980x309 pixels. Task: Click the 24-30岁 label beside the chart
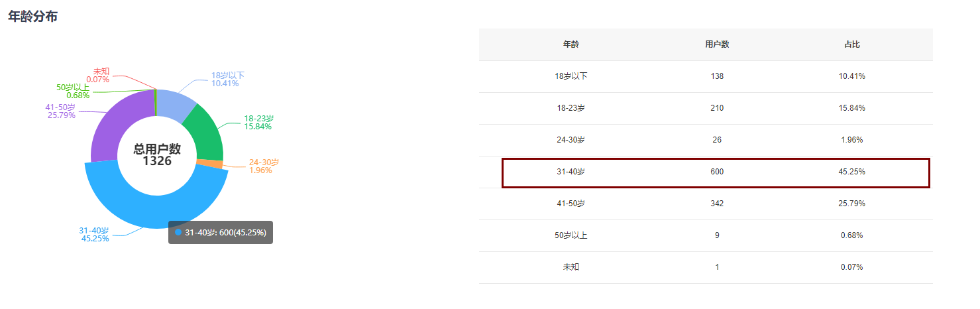pyautogui.click(x=264, y=162)
